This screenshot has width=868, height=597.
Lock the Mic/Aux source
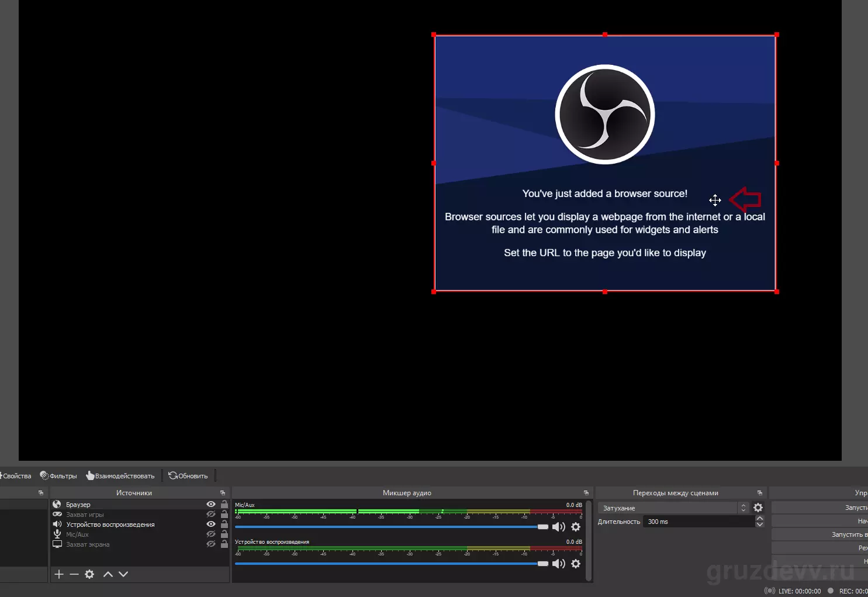point(224,534)
